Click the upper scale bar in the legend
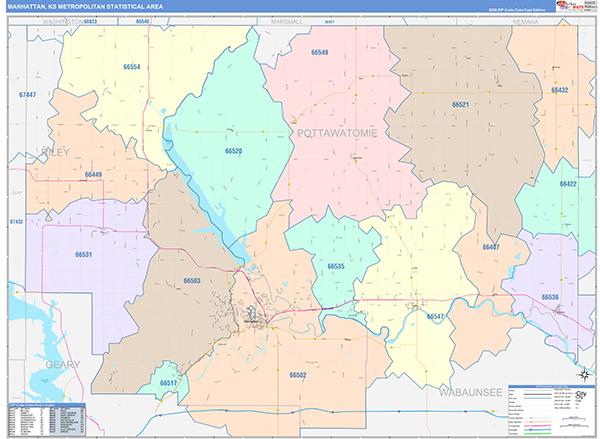 [574, 418]
